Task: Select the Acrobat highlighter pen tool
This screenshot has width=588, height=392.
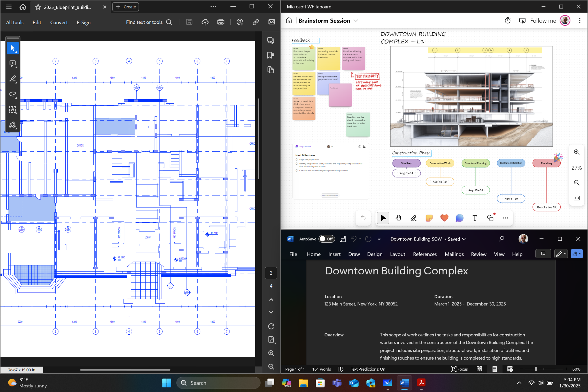Action: pos(13,79)
